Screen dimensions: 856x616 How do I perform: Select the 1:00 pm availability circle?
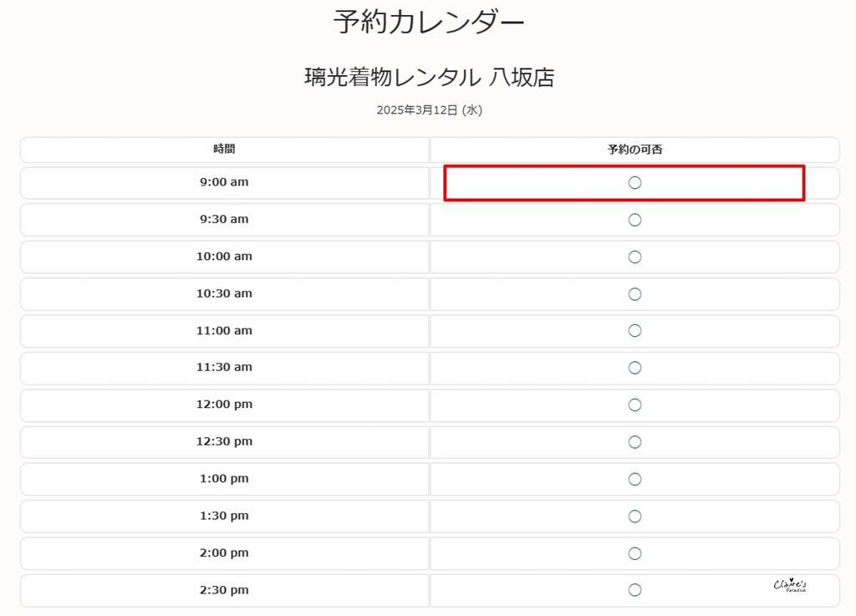(634, 479)
